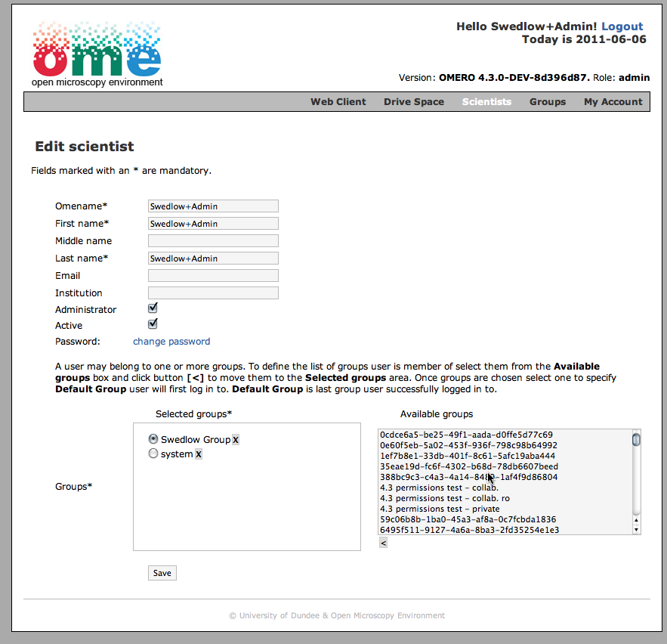Image resolution: width=667 pixels, height=644 pixels.
Task: Click the OME logo image
Action: coord(97,54)
